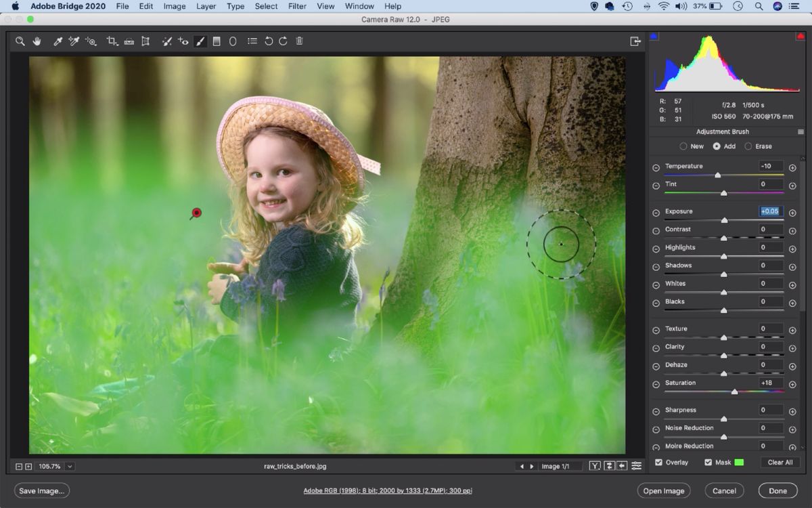Click the Open Image button
Image resolution: width=812 pixels, height=508 pixels.
[x=664, y=491]
